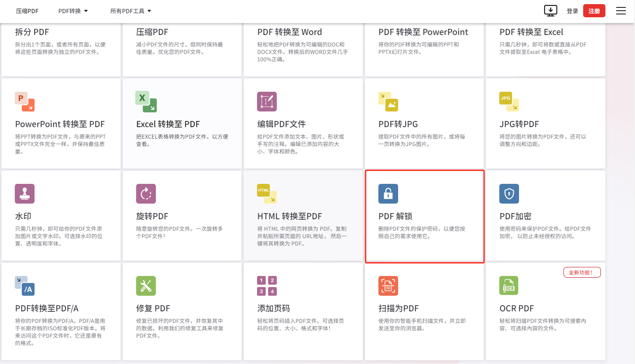
Task: Select the PDF加密 shield icon
Action: [x=509, y=194]
